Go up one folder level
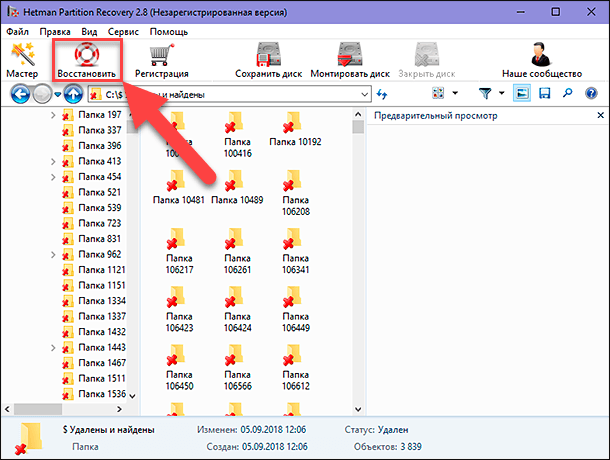Viewport: 610px width, 460px height. click(x=74, y=94)
